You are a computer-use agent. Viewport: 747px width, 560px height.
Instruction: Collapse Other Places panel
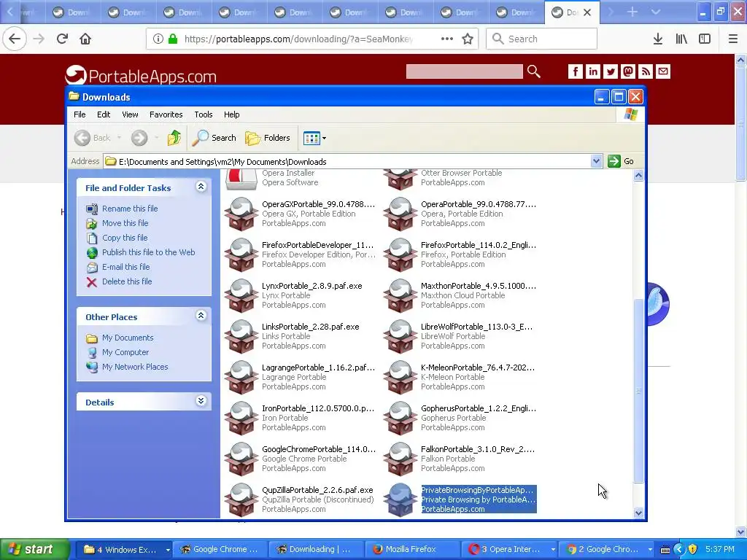point(201,315)
